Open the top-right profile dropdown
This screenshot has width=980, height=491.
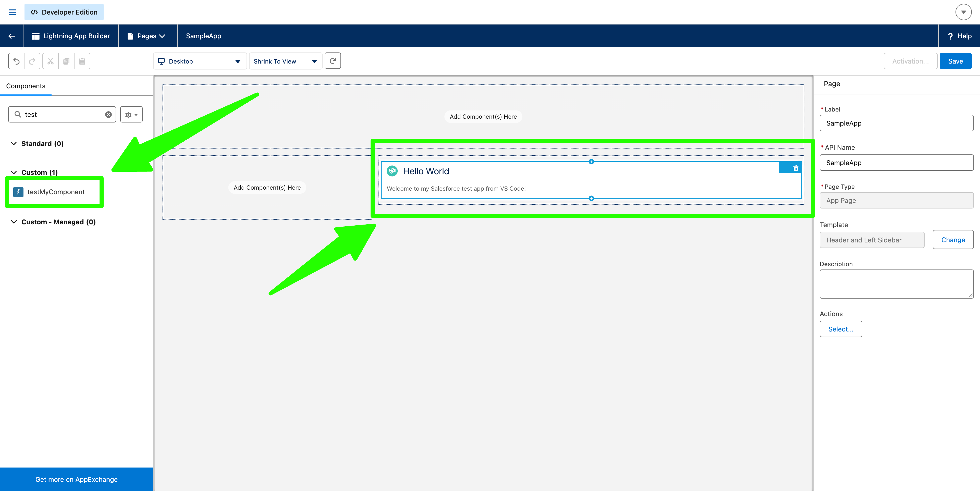pyautogui.click(x=963, y=12)
